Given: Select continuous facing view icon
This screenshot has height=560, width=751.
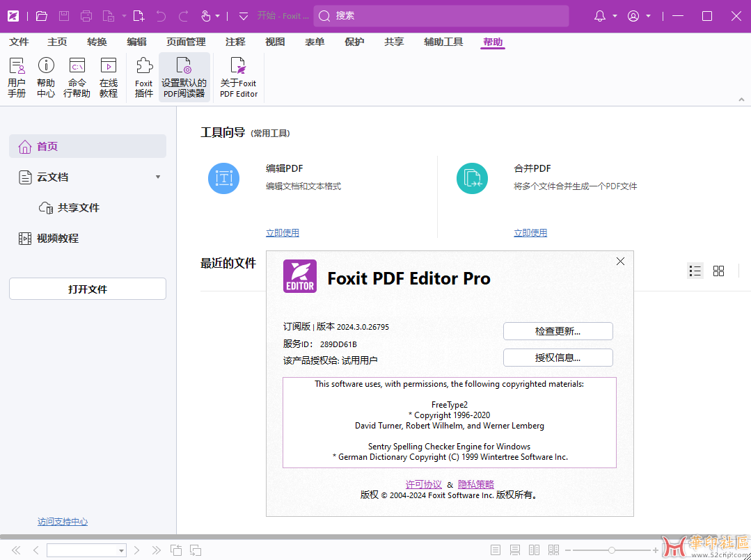Looking at the screenshot, I should click(553, 550).
